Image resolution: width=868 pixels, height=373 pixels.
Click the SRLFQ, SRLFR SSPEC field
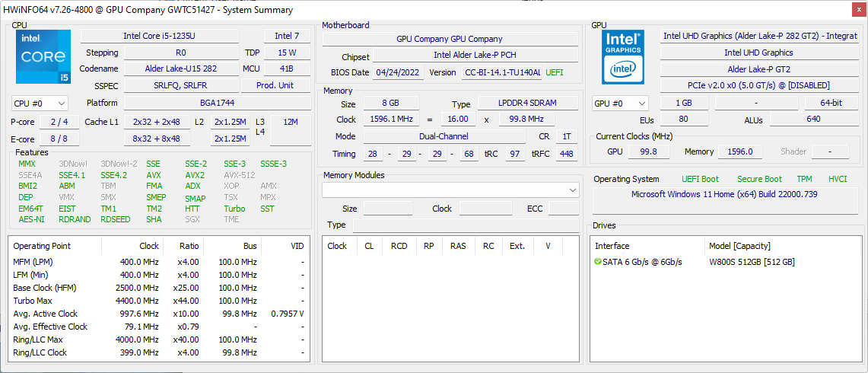[x=181, y=85]
